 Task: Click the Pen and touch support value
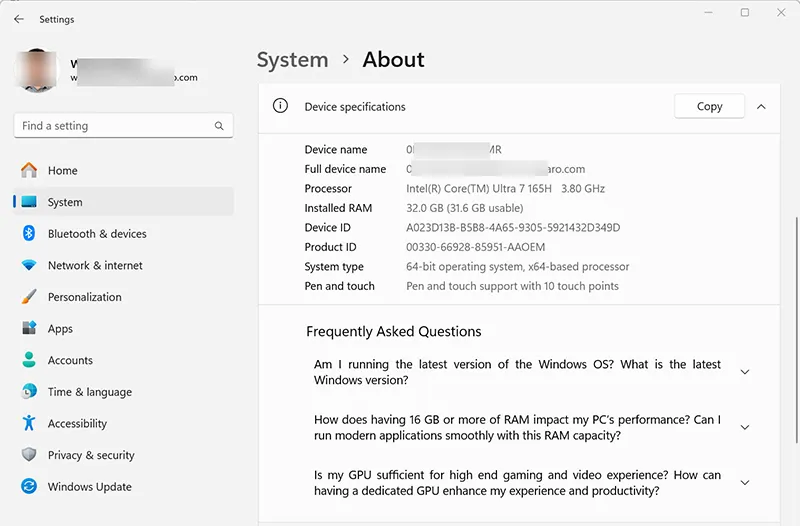(x=512, y=286)
